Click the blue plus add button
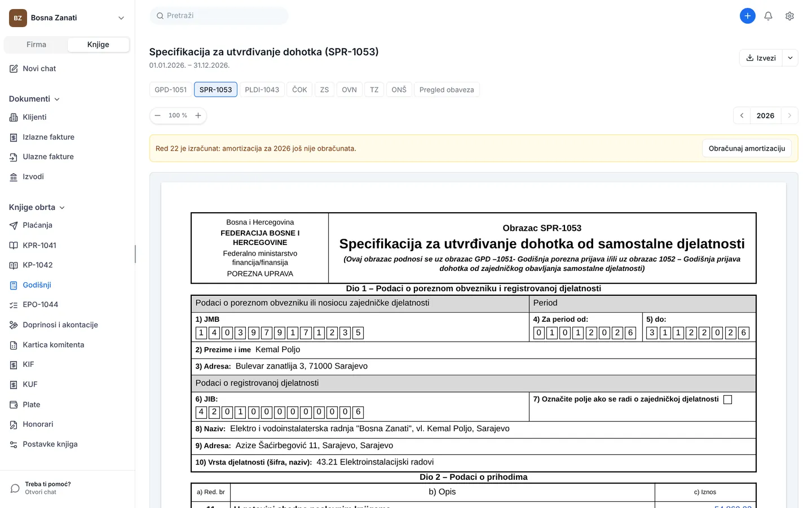This screenshot has width=812, height=508. coord(747,16)
